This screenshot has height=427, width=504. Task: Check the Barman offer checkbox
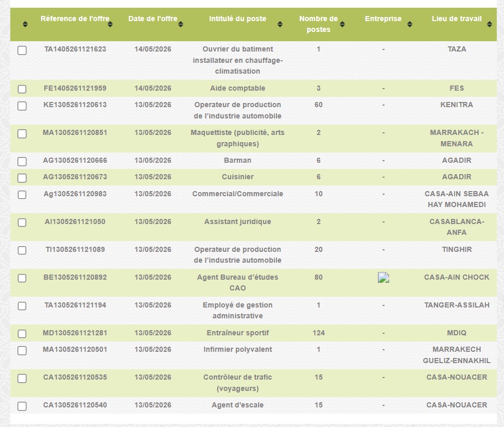pyautogui.click(x=22, y=161)
